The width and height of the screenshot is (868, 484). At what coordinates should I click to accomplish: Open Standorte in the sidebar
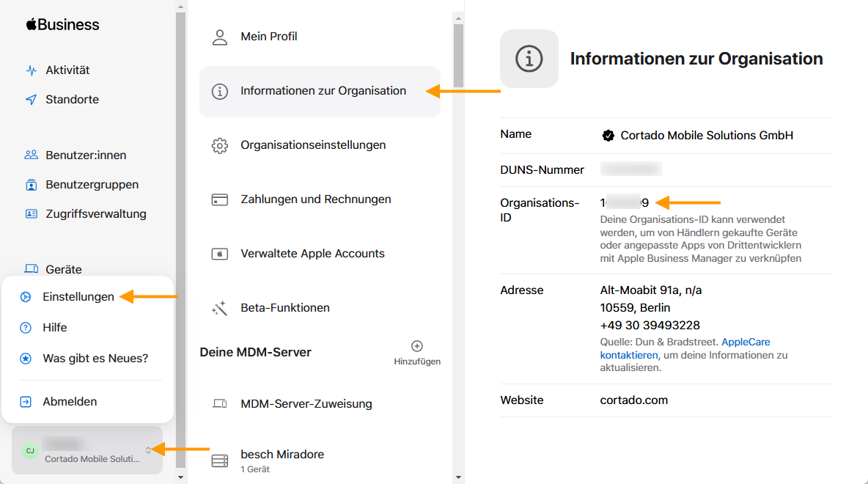72,100
